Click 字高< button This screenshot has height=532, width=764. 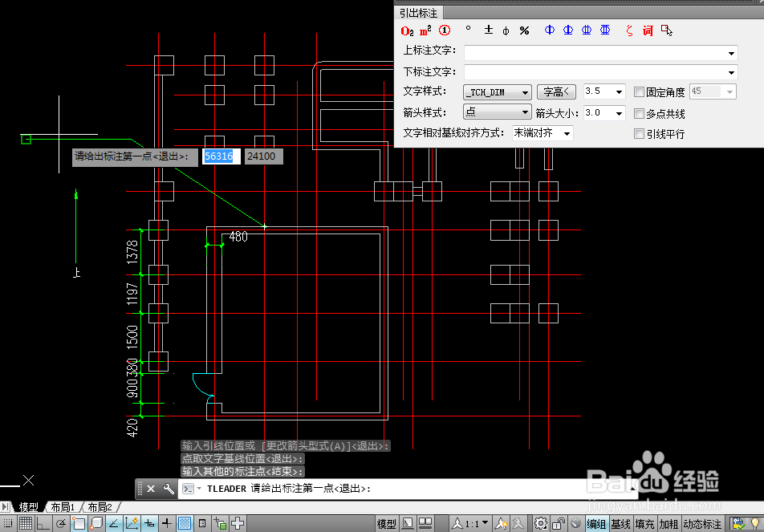tap(556, 91)
